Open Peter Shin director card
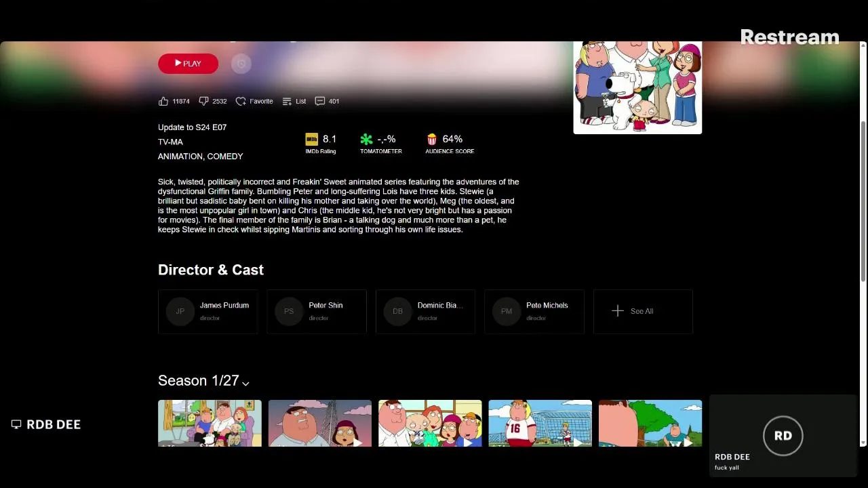This screenshot has width=868, height=488. pyautogui.click(x=317, y=311)
